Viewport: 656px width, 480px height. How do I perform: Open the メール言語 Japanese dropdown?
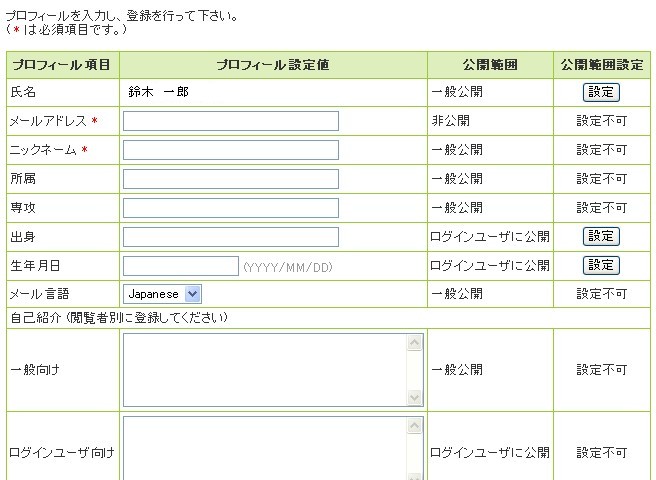[162, 294]
